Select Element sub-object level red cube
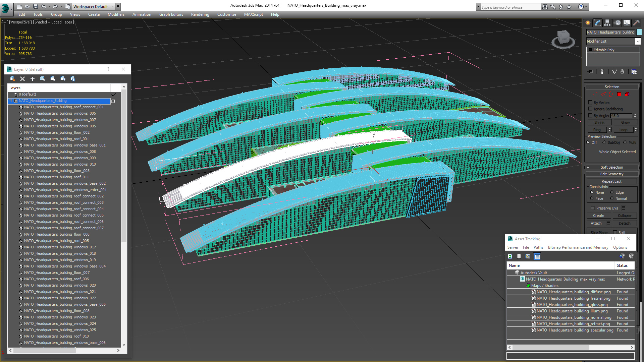The image size is (644, 362). [627, 95]
